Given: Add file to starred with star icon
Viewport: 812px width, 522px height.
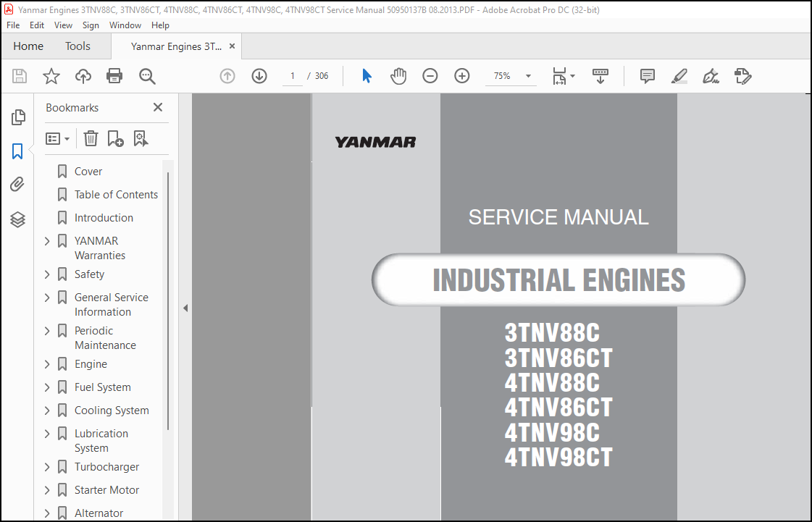Looking at the screenshot, I should click(x=51, y=76).
